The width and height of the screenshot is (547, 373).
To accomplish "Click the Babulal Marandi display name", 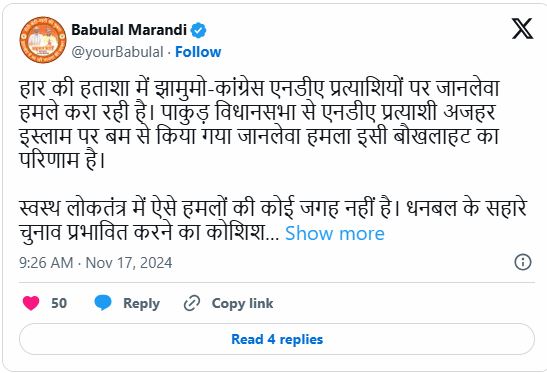I will coord(129,30).
